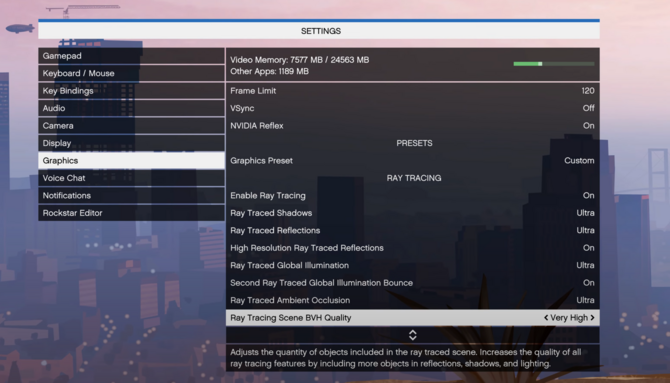Select the Graphics category
670x383 pixels.
click(x=131, y=161)
